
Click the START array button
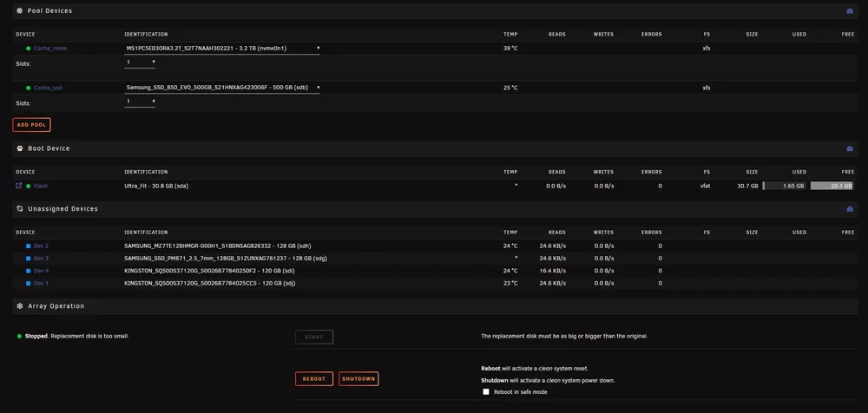tap(314, 337)
